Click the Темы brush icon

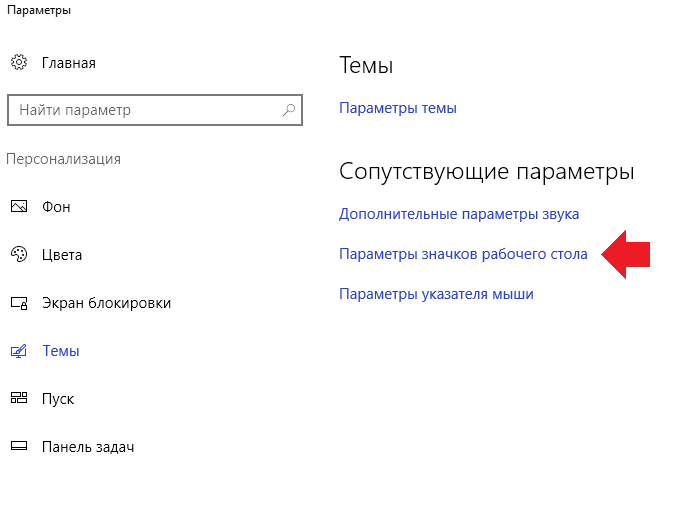tap(19, 351)
